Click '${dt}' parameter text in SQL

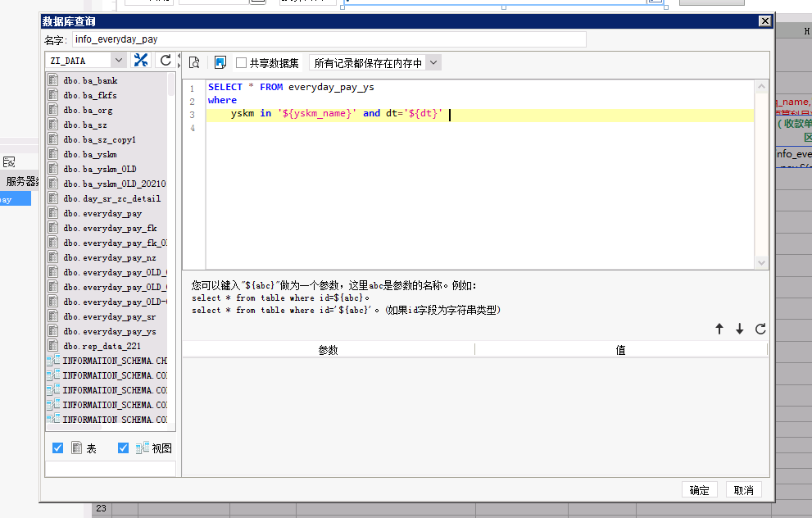(423, 113)
